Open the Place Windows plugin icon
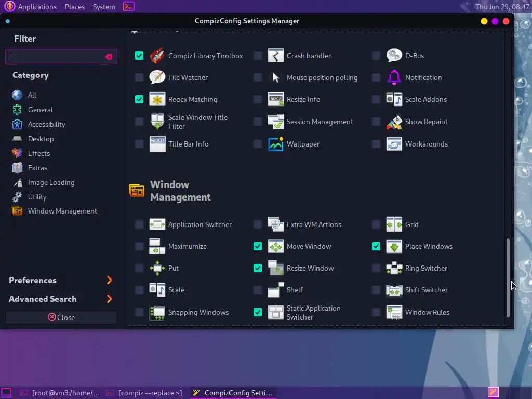 coord(394,246)
